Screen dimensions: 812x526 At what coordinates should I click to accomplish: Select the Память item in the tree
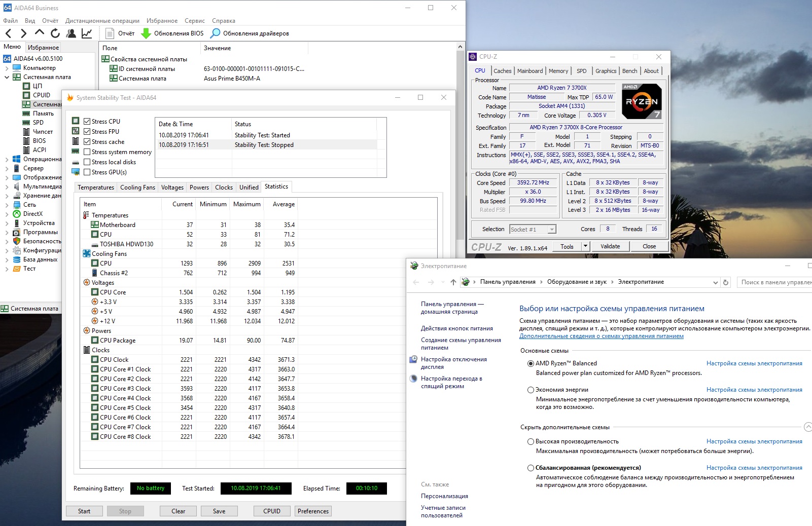(x=43, y=114)
